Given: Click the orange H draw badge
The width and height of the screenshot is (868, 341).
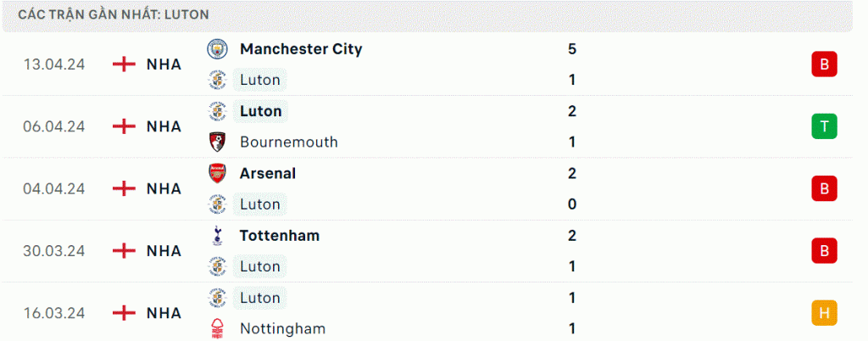Looking at the screenshot, I should click(824, 313).
